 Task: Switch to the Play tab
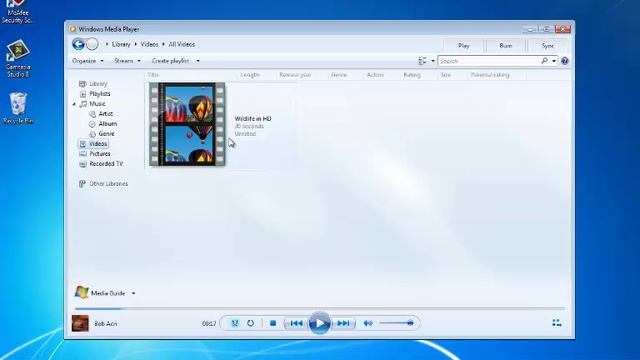click(463, 46)
